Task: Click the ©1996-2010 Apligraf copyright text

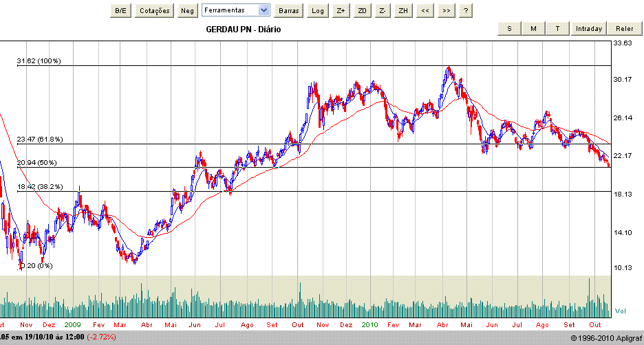Action: 606,338
